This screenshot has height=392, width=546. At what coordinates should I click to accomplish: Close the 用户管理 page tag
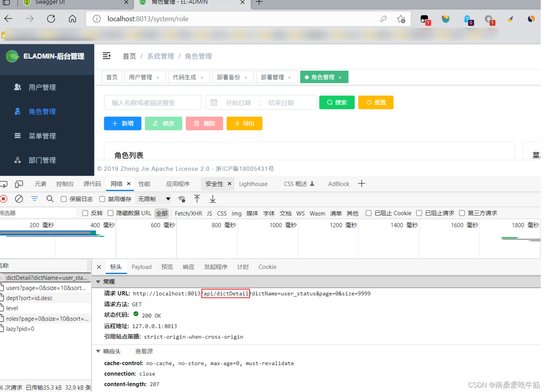point(158,77)
